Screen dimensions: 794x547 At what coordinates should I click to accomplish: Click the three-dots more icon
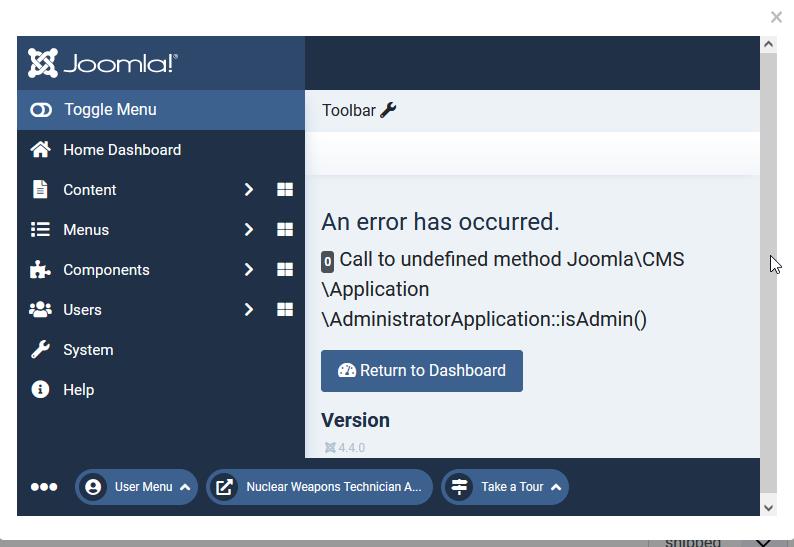(44, 487)
